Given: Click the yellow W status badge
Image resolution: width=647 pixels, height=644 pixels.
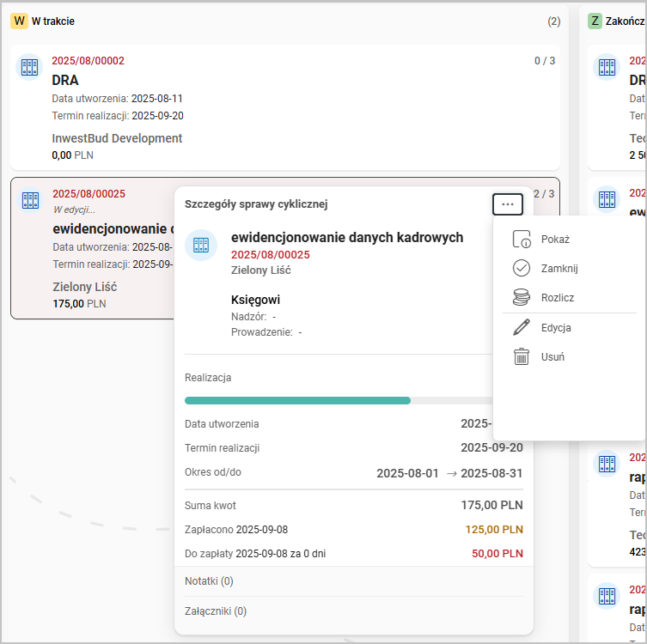Looking at the screenshot, I should pyautogui.click(x=19, y=21).
